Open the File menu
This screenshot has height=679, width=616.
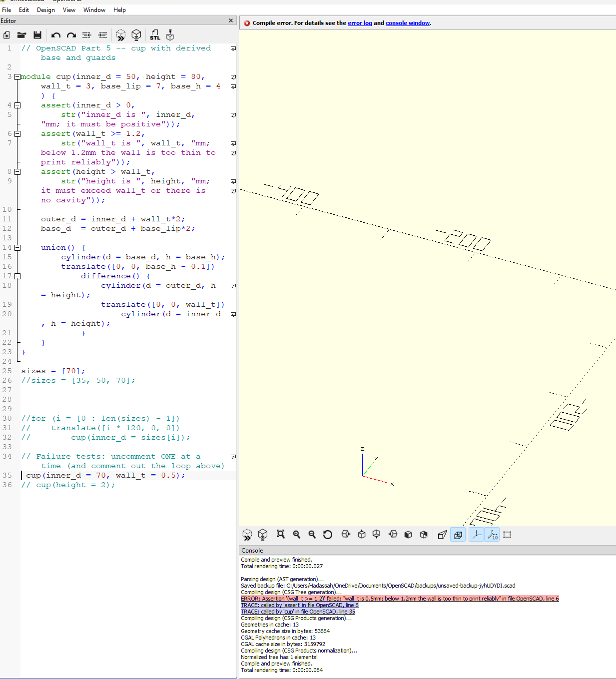(6, 10)
